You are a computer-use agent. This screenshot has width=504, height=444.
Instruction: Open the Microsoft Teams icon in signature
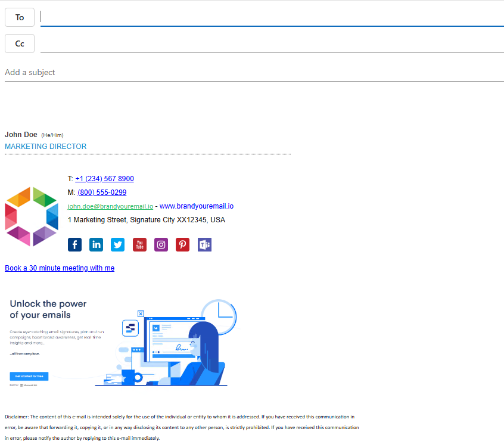point(204,245)
